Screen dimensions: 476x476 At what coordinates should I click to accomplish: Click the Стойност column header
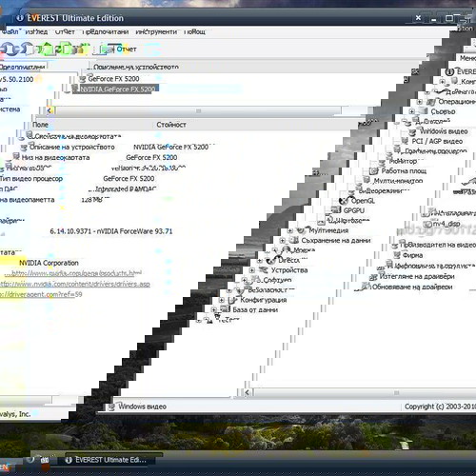171,125
